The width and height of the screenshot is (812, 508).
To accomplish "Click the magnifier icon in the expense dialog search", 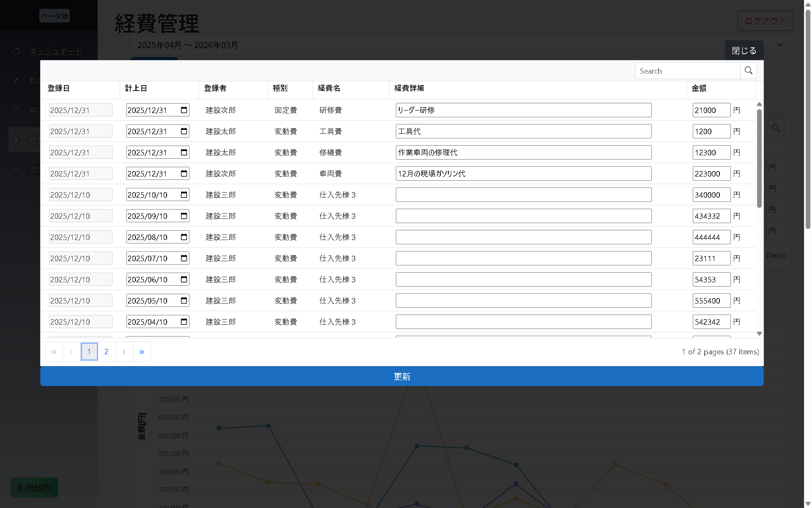I will tap(749, 70).
